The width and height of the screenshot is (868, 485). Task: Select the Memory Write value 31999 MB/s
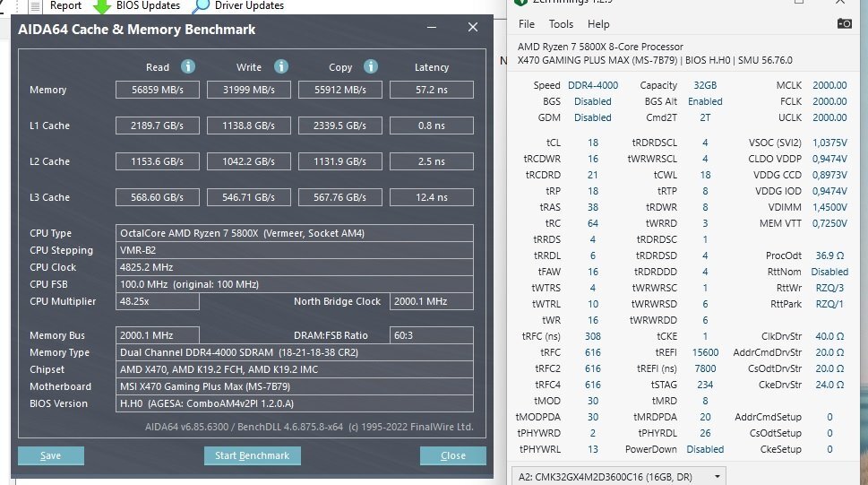coord(248,90)
